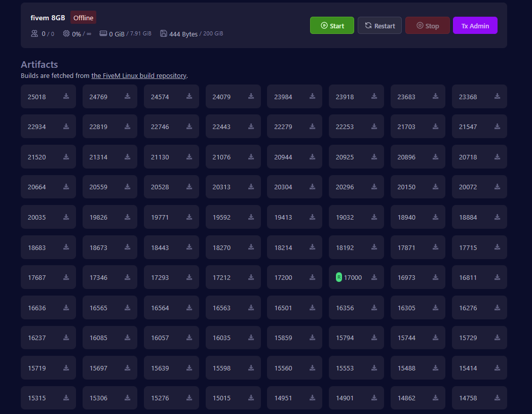Download artifact 18683 using its icon
The height and width of the screenshot is (414, 532).
[x=66, y=247]
